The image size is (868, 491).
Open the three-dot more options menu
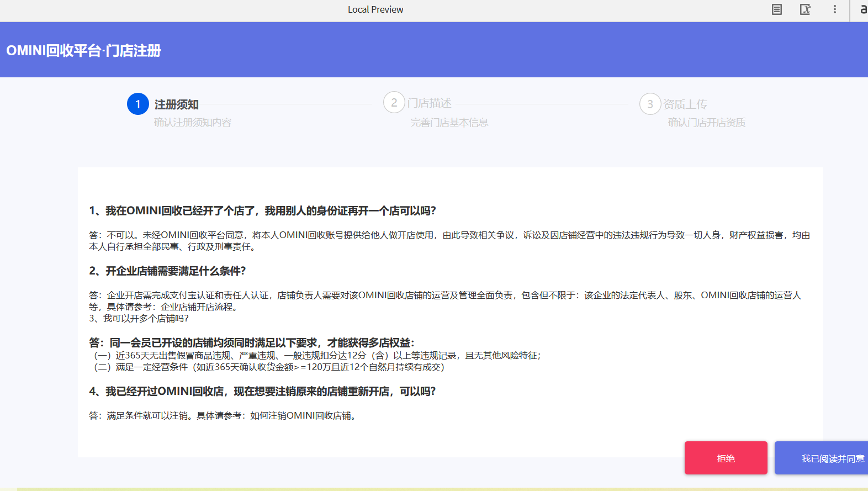click(x=835, y=9)
